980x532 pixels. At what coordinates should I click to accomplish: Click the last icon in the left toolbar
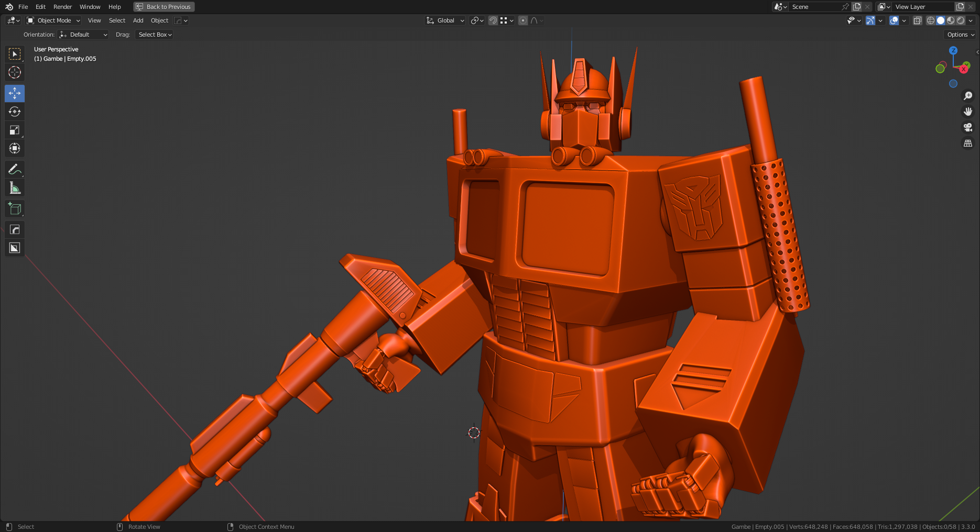tap(15, 248)
